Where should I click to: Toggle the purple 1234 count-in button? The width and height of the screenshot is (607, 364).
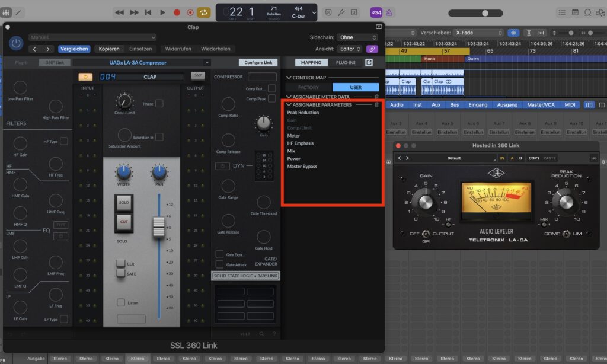pos(376,13)
